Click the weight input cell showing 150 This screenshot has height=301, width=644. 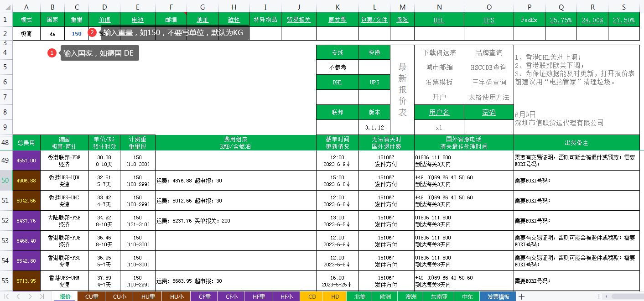(x=77, y=33)
